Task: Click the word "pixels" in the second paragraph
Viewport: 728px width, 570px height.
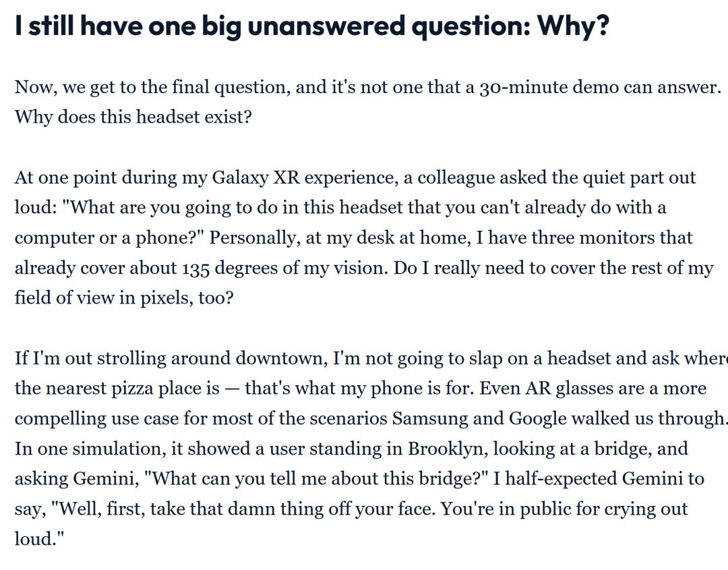Action: coord(165,297)
